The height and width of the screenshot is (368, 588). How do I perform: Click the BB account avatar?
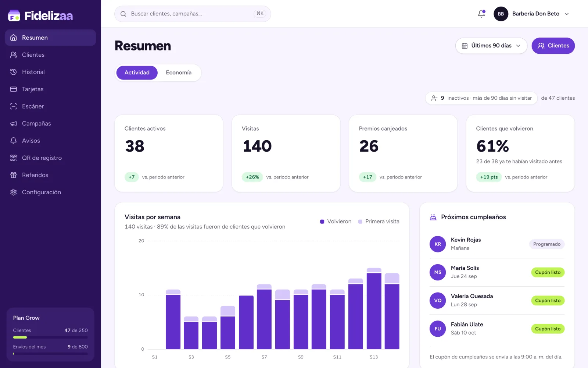[501, 14]
